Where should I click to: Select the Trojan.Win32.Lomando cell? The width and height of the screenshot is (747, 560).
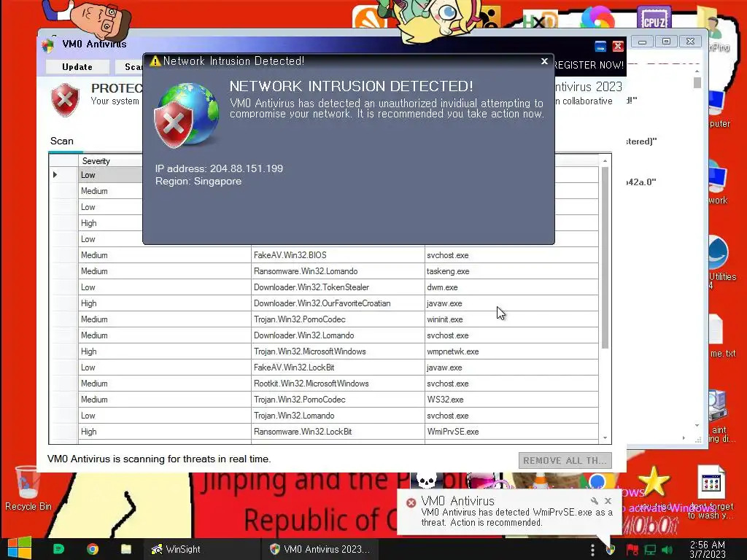338,415
